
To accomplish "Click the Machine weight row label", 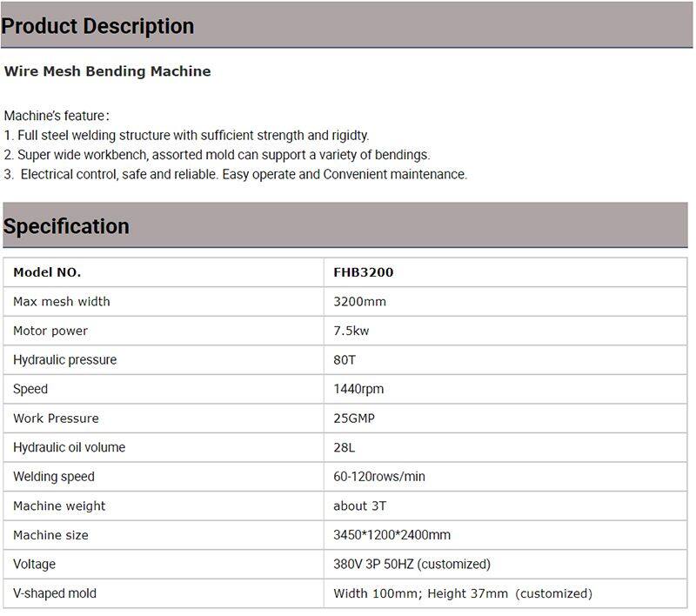I will pyautogui.click(x=59, y=506).
